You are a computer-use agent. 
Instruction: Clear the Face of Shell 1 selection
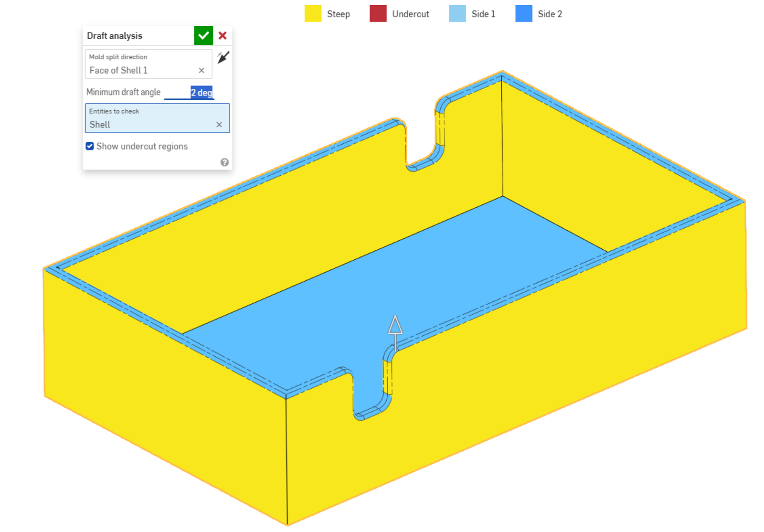202,70
